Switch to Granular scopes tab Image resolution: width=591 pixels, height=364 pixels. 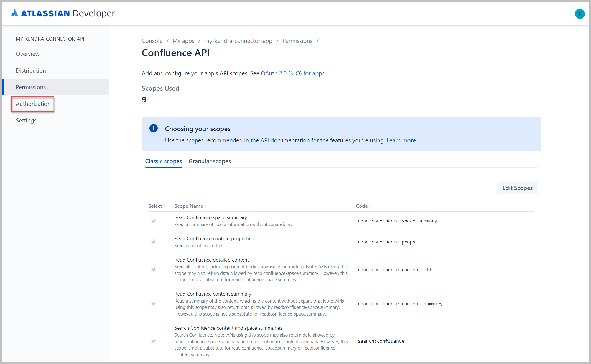click(x=210, y=161)
